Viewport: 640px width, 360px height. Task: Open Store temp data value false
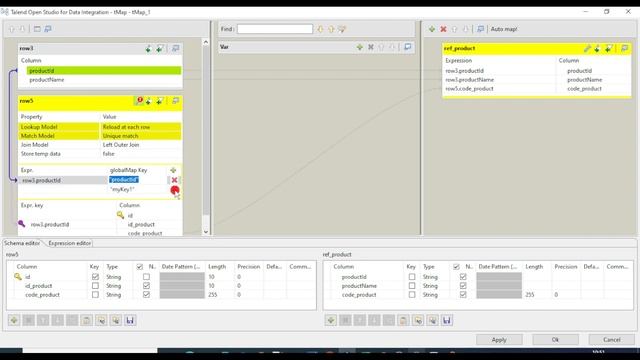point(140,154)
